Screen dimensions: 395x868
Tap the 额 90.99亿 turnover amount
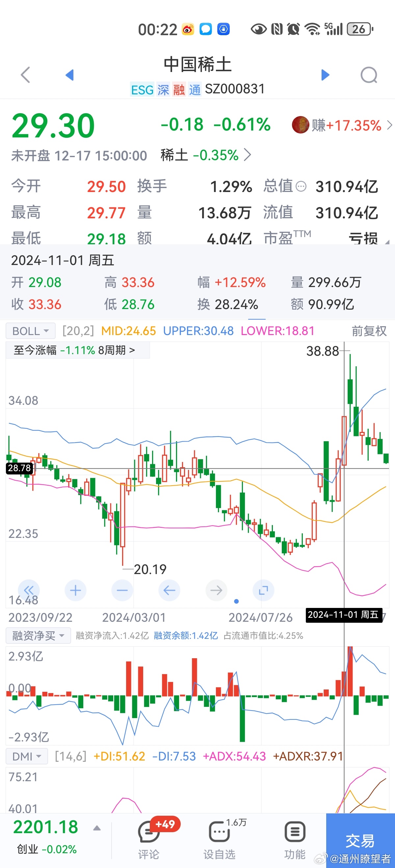(x=323, y=304)
